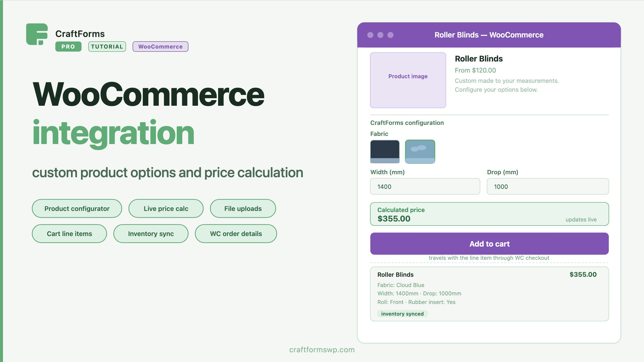
Task: Click the cart line item $355.00 price
Action: tap(583, 275)
